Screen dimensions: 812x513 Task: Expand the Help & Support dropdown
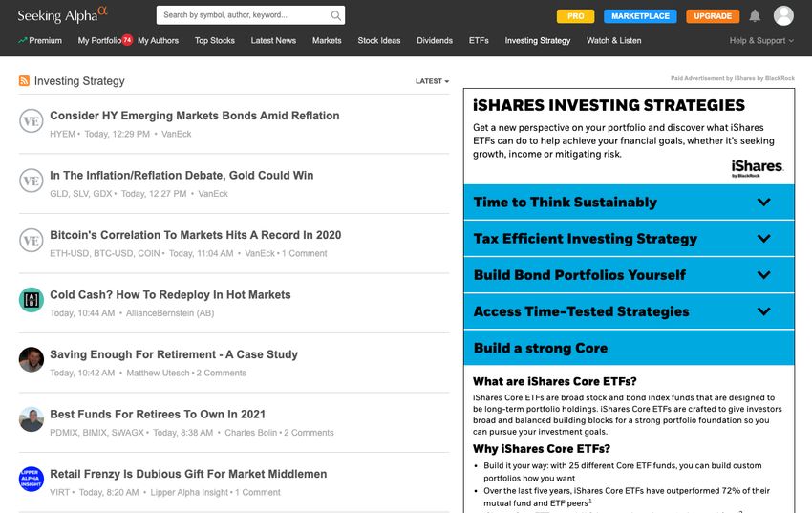761,40
